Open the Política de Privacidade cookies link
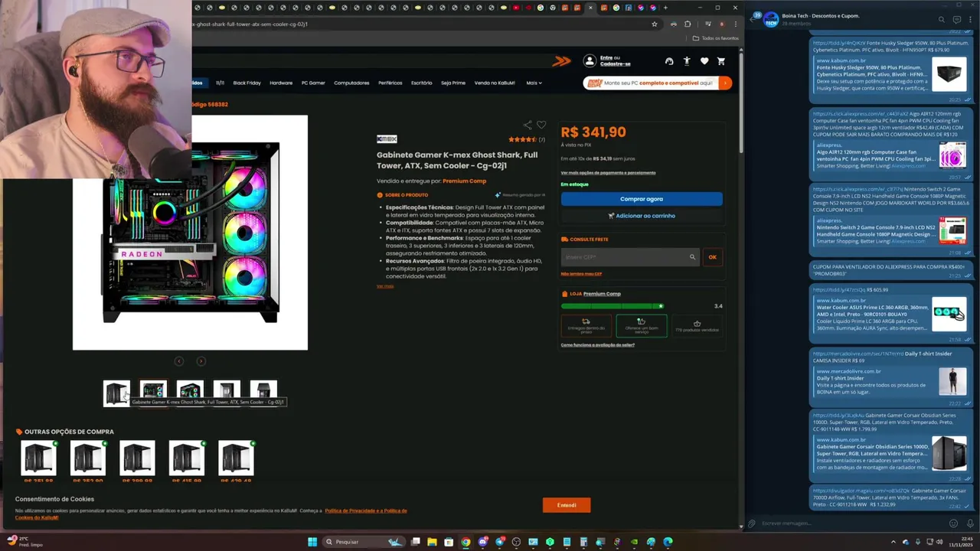The height and width of the screenshot is (551, 980). (365, 510)
